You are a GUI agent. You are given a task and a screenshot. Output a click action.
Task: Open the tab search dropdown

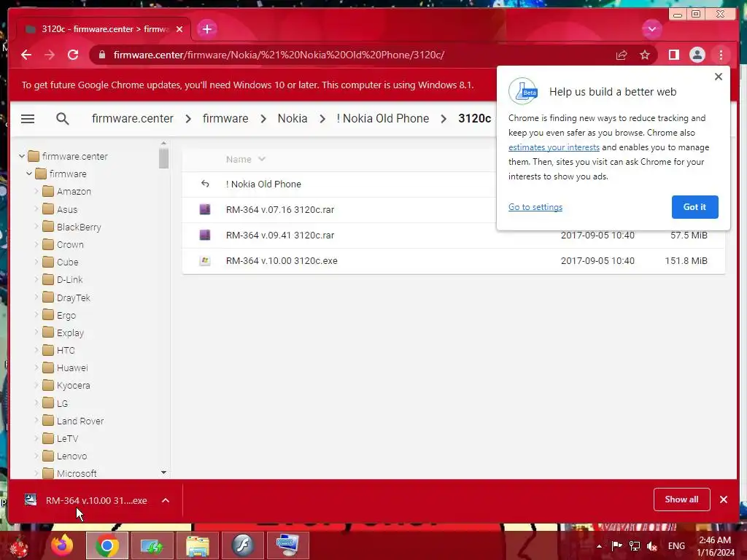point(651,29)
